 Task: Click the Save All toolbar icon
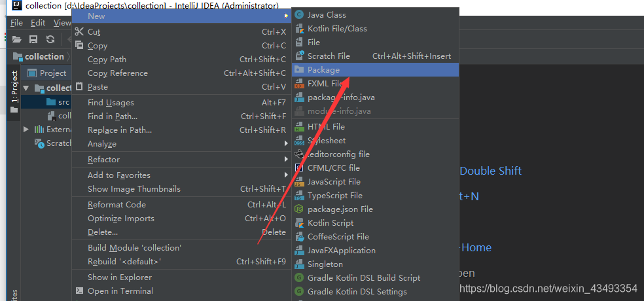(x=33, y=39)
